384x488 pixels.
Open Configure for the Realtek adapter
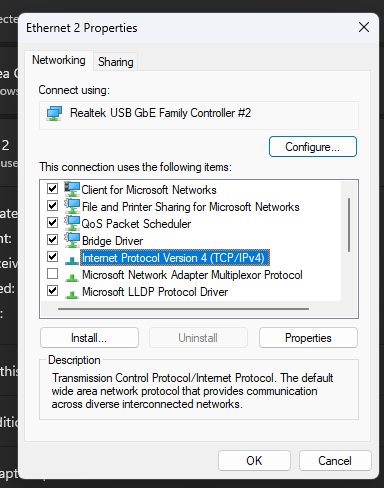313,146
